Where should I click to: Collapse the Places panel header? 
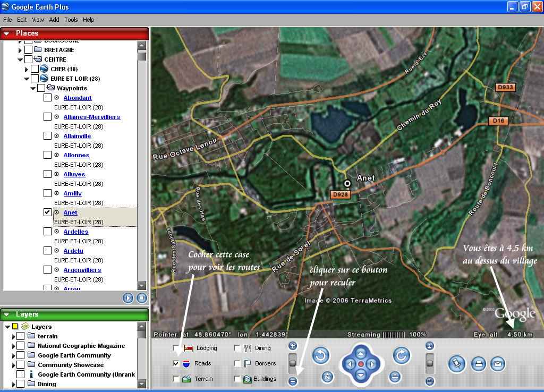6,33
